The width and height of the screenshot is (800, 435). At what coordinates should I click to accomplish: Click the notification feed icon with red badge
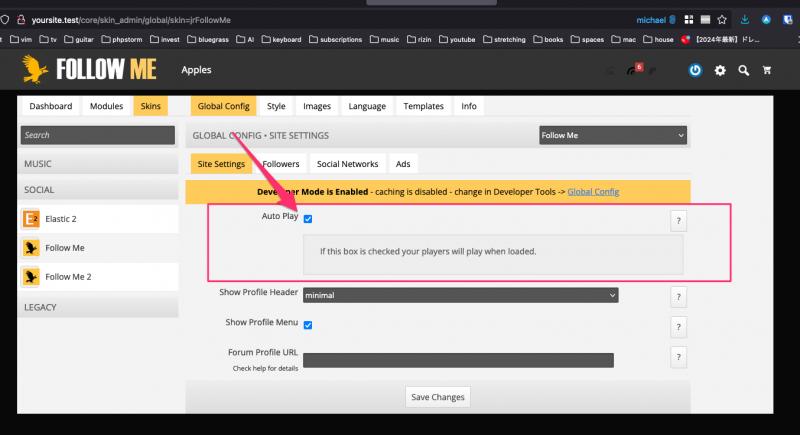coord(635,70)
